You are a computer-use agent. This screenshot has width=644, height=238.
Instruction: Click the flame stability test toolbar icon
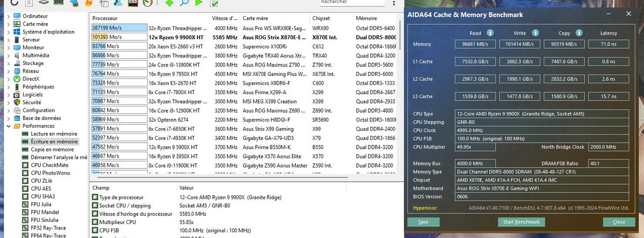(89, 3)
